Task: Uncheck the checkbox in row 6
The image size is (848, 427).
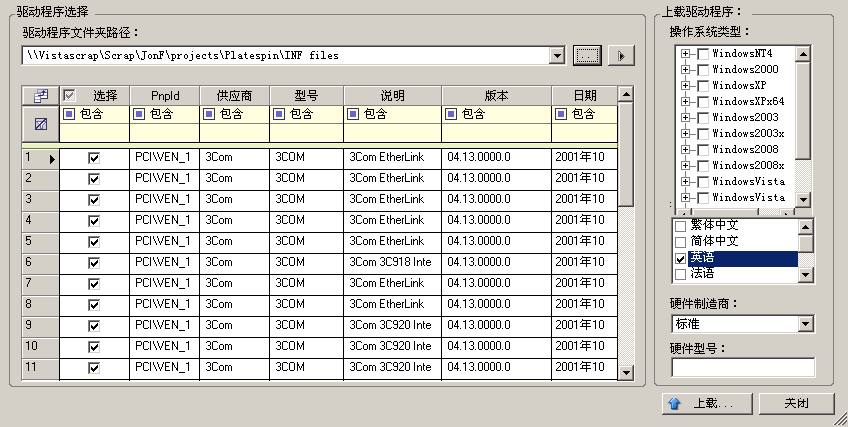Action: tap(94, 263)
